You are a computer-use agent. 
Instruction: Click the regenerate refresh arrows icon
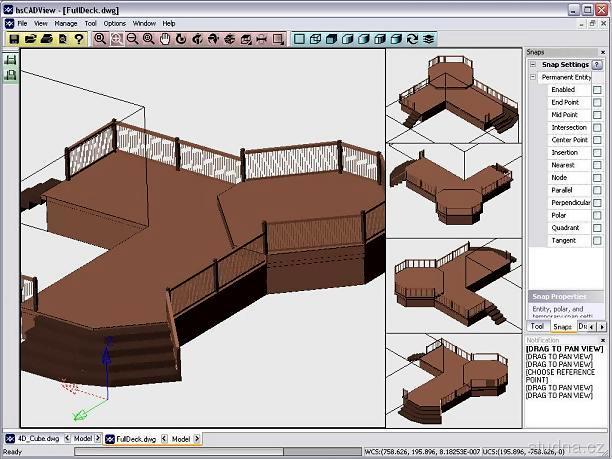tap(413, 39)
